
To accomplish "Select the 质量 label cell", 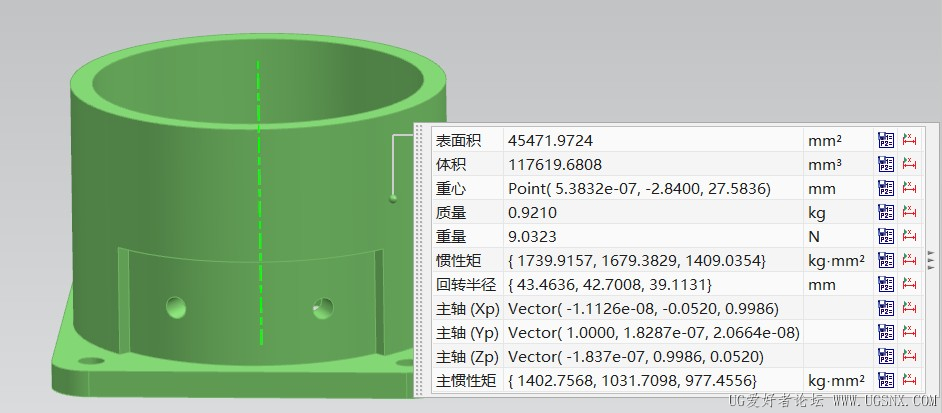I will (467, 213).
